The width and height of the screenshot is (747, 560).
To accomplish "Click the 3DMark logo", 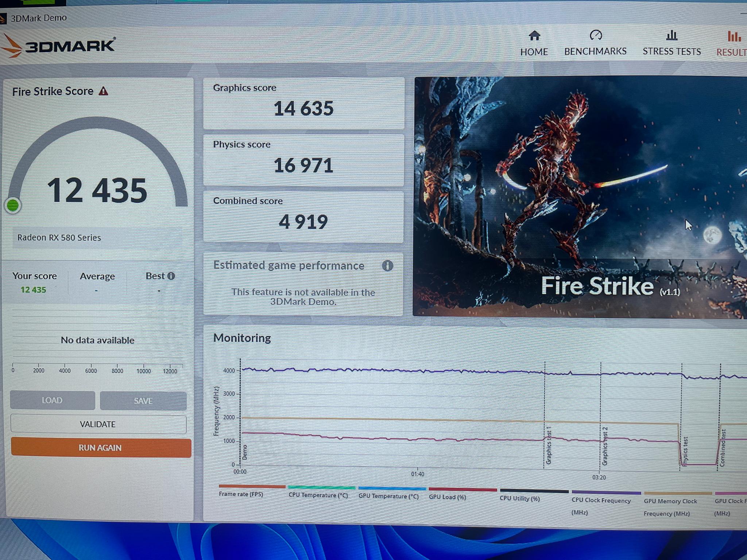I will (x=58, y=46).
